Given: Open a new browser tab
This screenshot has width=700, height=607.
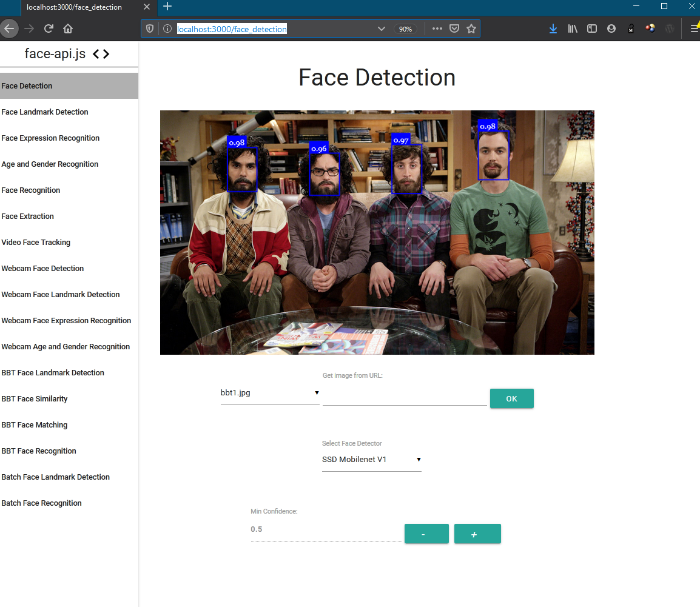Looking at the screenshot, I should pyautogui.click(x=167, y=8).
